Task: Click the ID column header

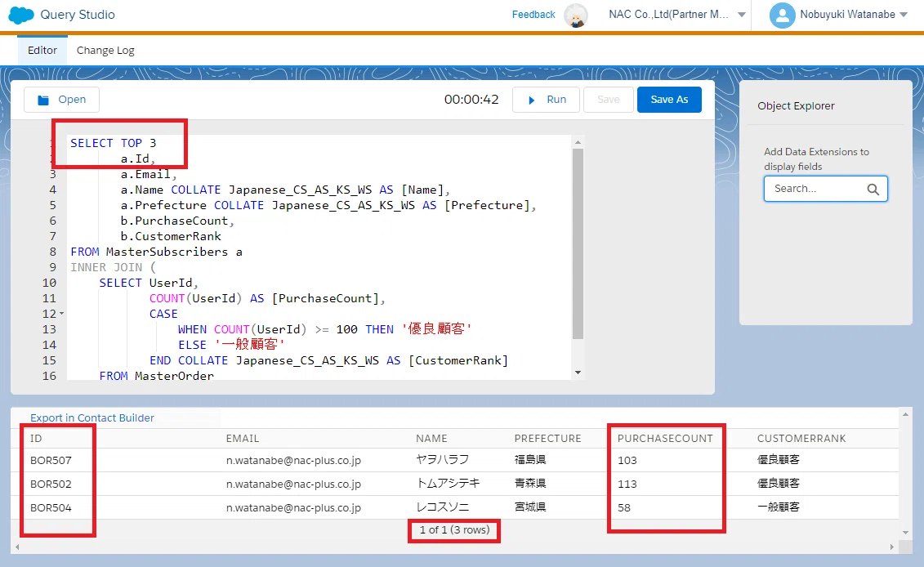Action: (x=36, y=439)
